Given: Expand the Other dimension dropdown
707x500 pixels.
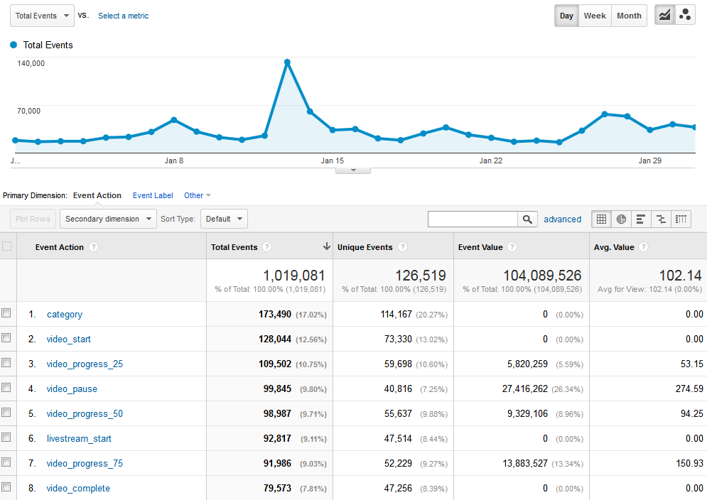Looking at the screenshot, I should click(x=197, y=195).
